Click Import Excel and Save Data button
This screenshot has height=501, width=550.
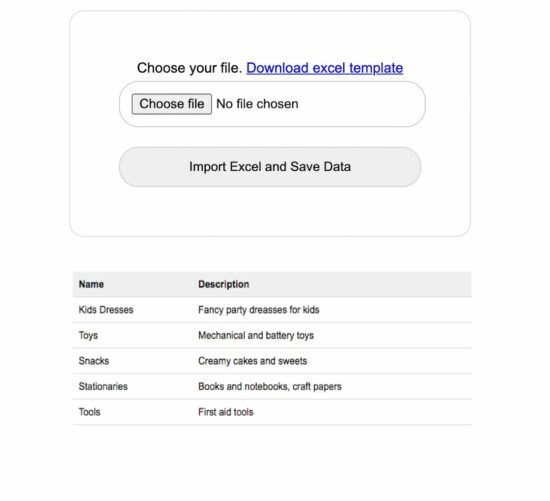(270, 167)
